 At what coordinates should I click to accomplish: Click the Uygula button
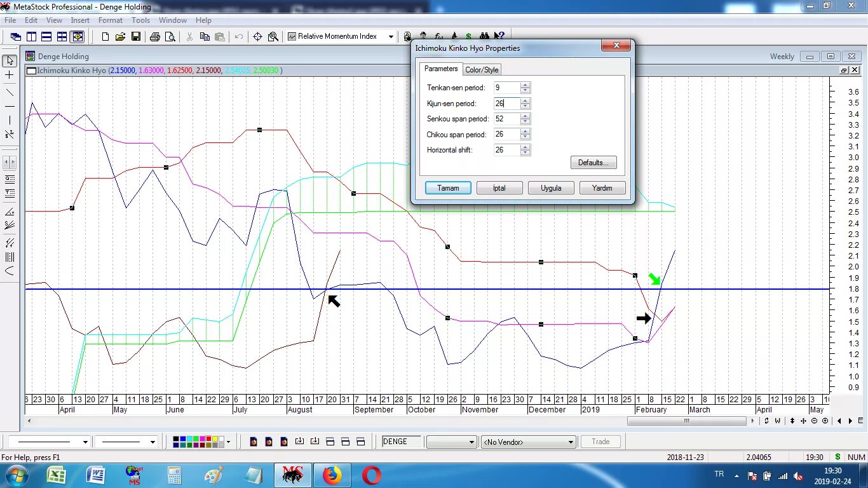[551, 188]
